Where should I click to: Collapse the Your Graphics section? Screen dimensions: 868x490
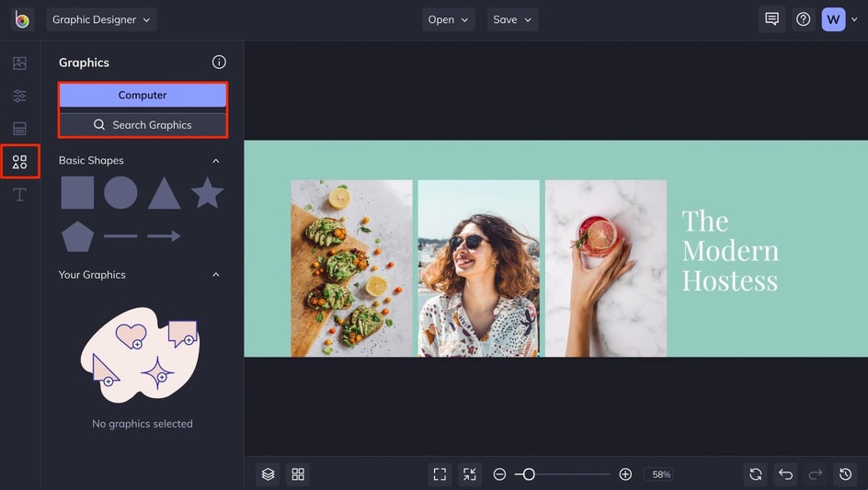(216, 275)
